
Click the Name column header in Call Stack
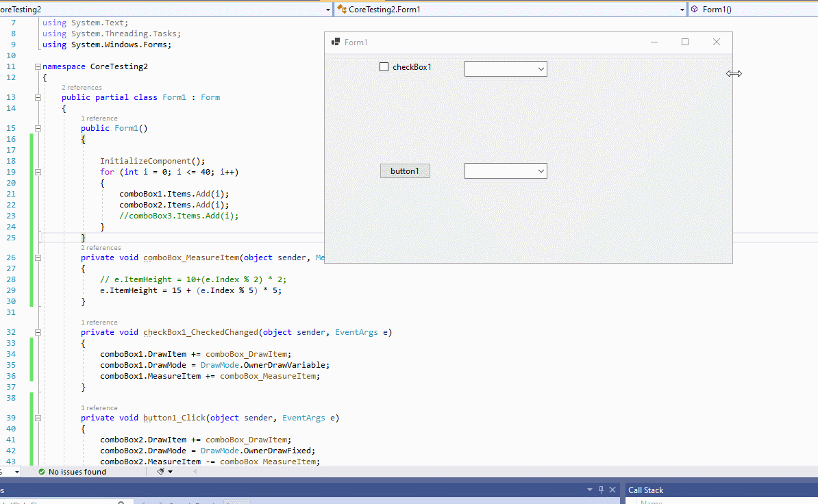click(x=651, y=502)
